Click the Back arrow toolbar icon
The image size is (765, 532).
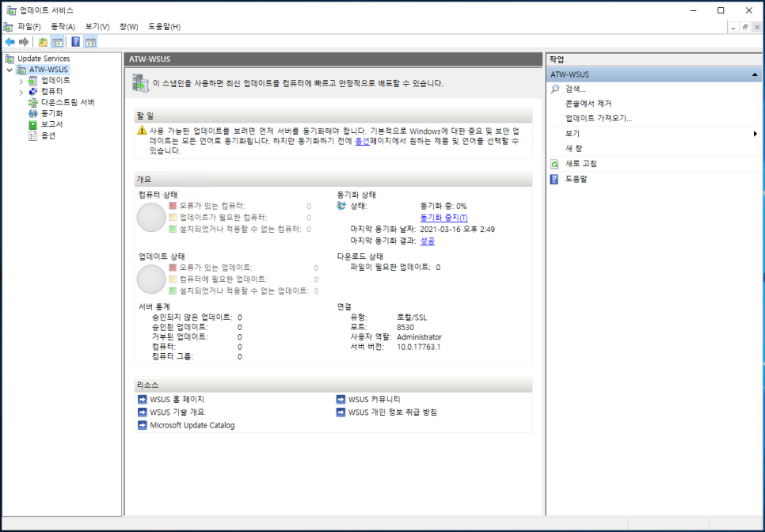pos(10,42)
